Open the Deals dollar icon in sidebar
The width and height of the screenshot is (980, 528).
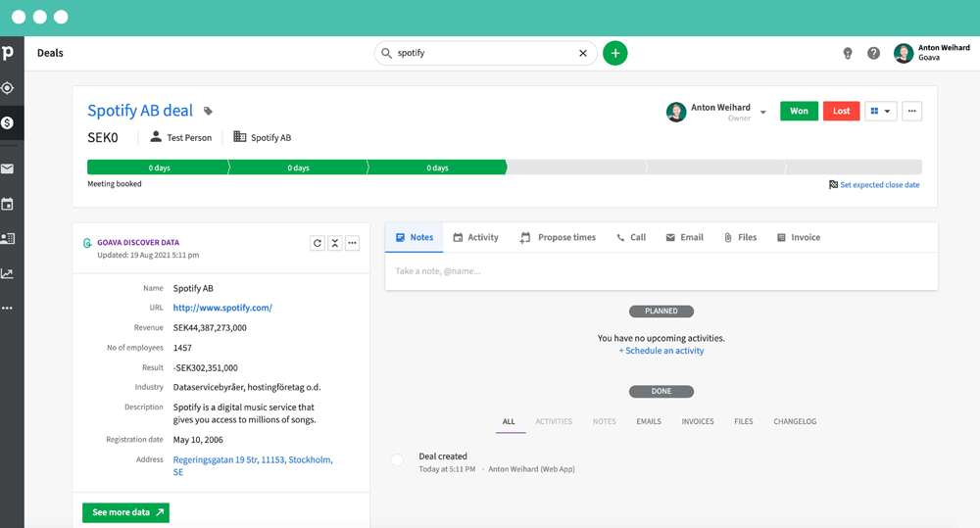coord(8,122)
